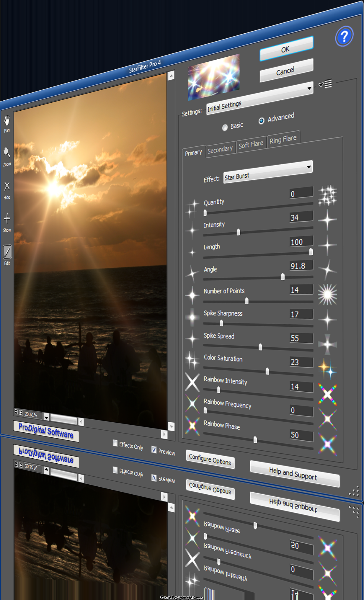Click the ProDigital Software logo link
The height and width of the screenshot is (600, 364).
coord(46,431)
